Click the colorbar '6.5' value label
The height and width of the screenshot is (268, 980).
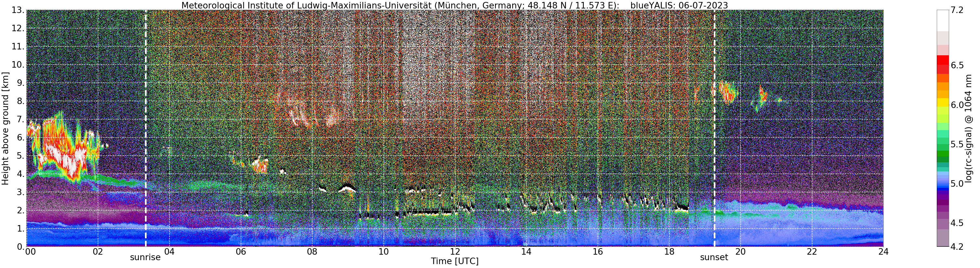click(x=957, y=65)
